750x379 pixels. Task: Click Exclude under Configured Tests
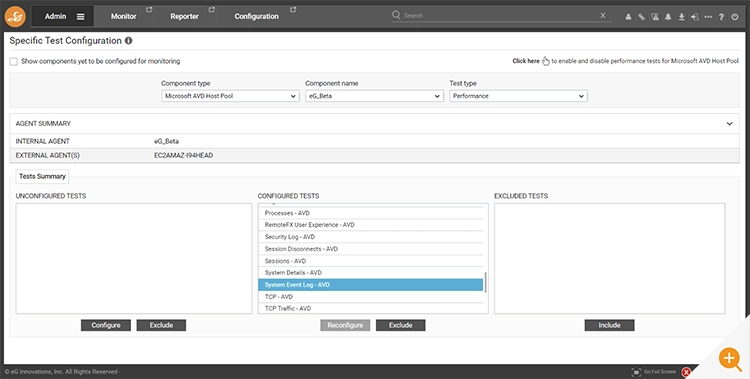pyautogui.click(x=400, y=325)
